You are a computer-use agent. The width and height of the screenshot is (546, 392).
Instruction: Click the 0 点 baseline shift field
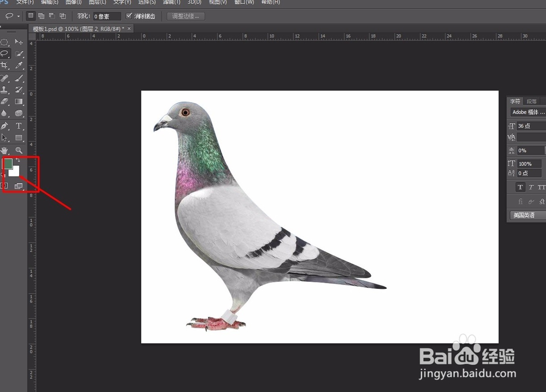pos(529,173)
